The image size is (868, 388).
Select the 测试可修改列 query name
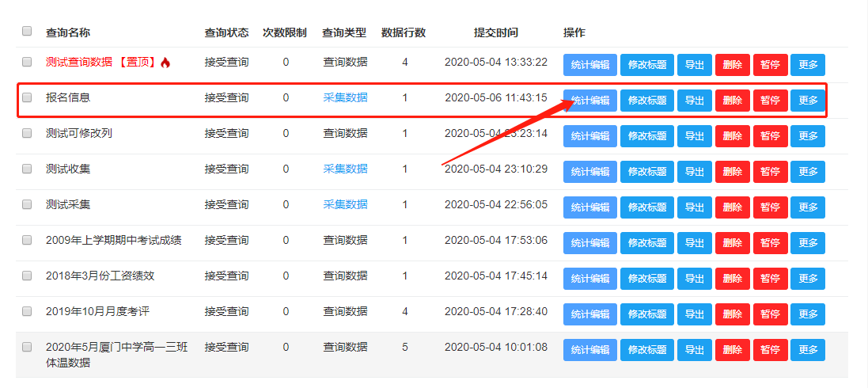79,134
